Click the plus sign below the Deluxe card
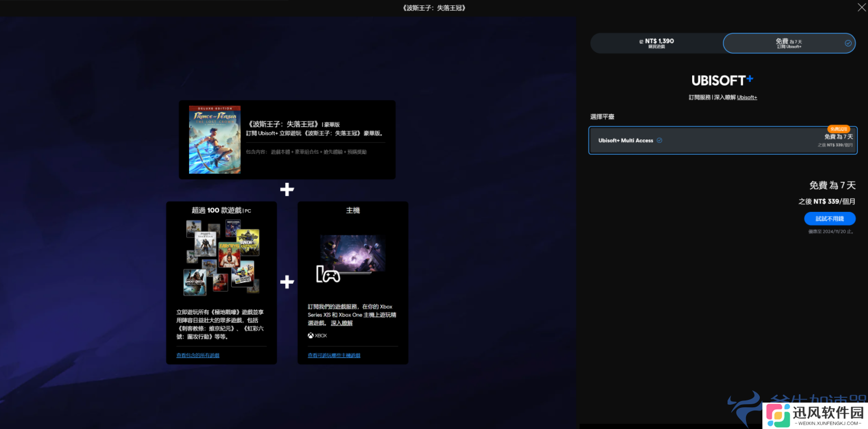Viewport: 868px width, 429px height. (x=287, y=190)
